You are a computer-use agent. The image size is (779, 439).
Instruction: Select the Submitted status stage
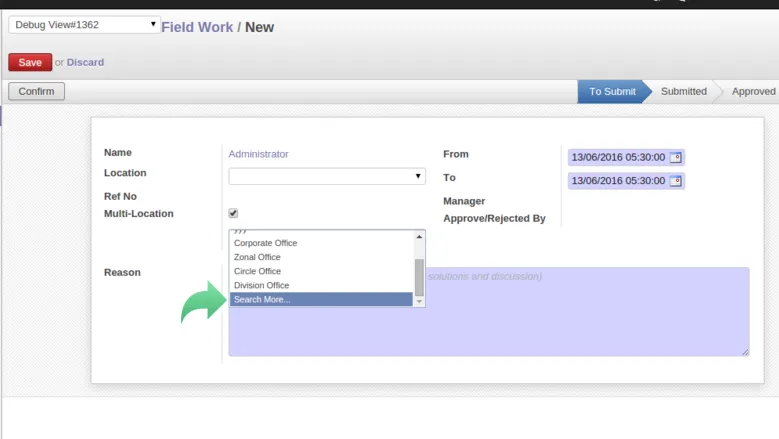pos(684,91)
